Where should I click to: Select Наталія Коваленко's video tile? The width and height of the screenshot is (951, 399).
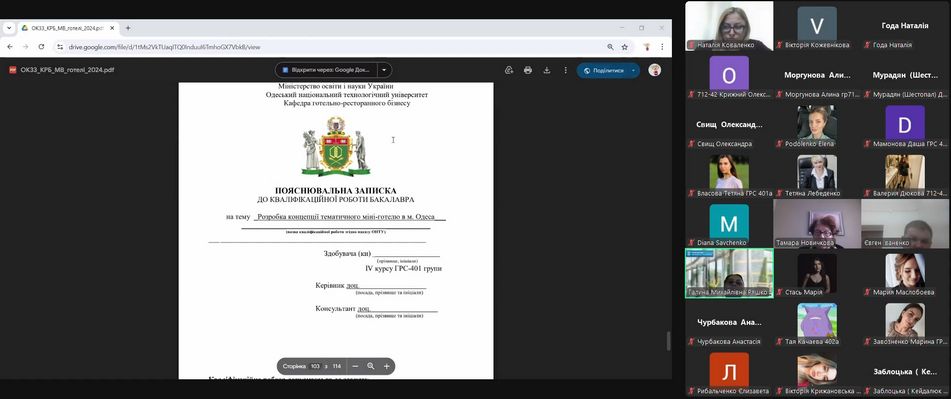coord(729,25)
